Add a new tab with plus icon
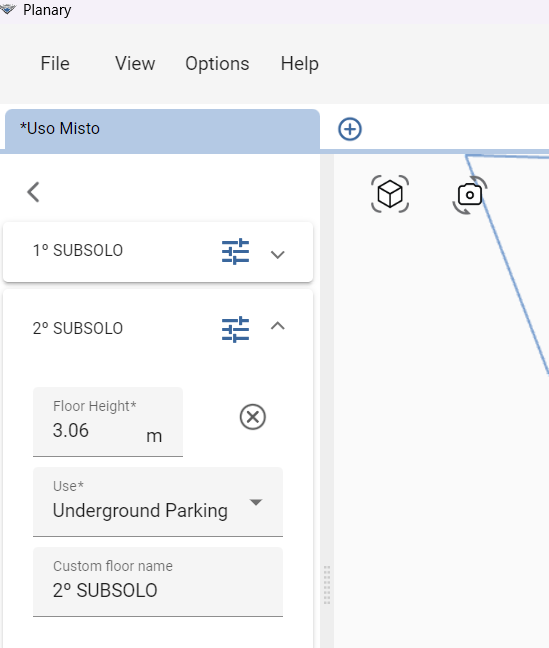Screen dimensions: 549x648 (x=350, y=129)
